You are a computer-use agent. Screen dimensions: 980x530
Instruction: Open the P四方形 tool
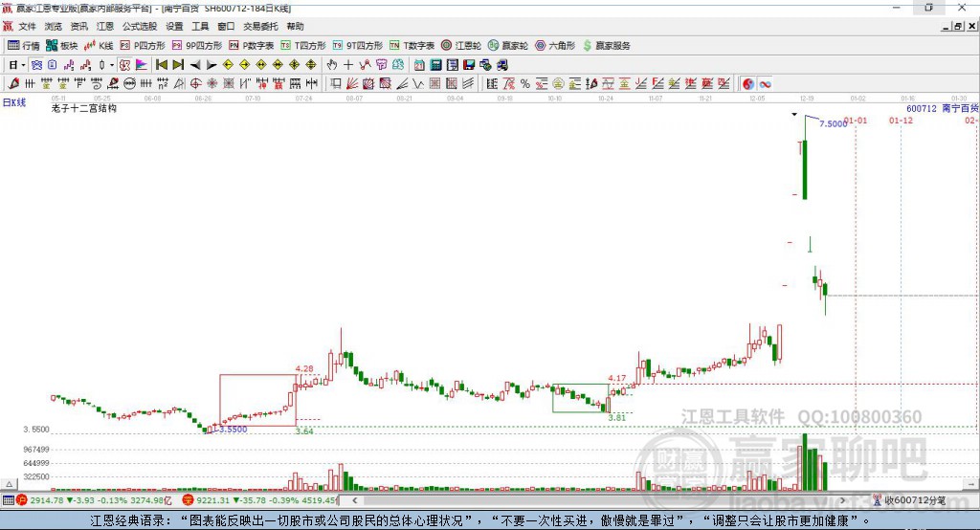(x=143, y=46)
